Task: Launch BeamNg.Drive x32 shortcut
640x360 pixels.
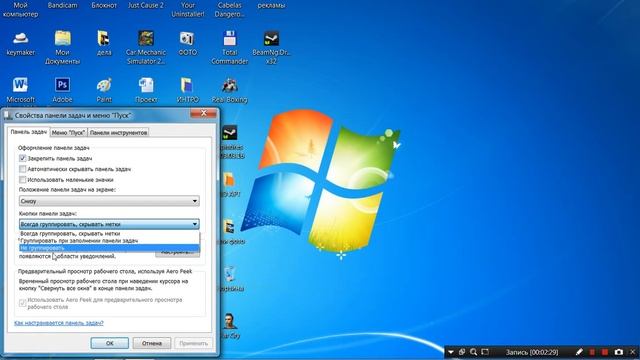Action: [x=271, y=39]
